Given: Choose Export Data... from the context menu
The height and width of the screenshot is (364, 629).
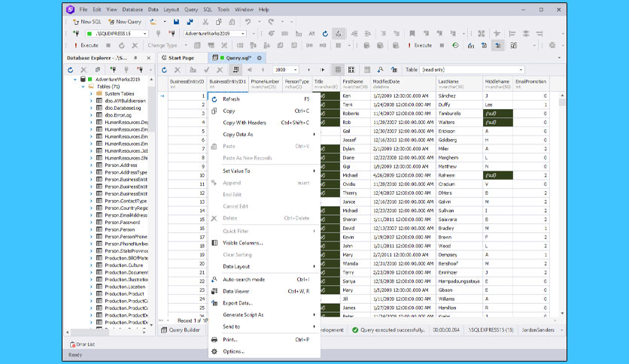Looking at the screenshot, I should (264, 303).
